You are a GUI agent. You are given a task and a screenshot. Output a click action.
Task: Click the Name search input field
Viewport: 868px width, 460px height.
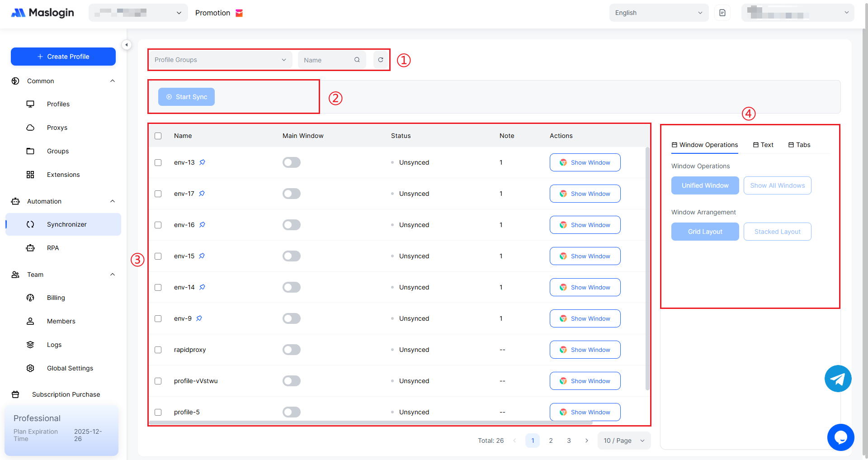[x=327, y=60]
